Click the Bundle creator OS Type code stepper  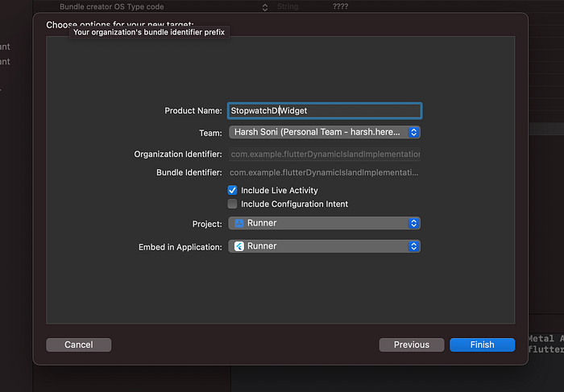[265, 7]
